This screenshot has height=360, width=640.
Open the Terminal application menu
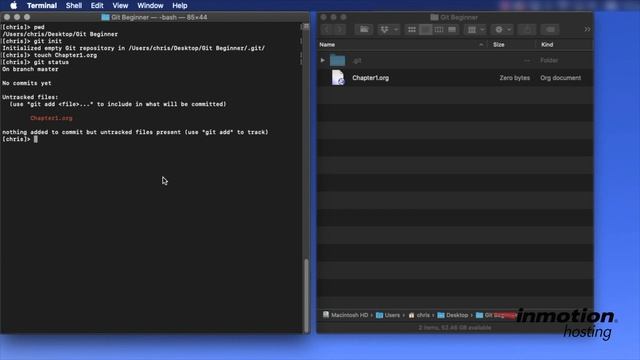pos(42,6)
